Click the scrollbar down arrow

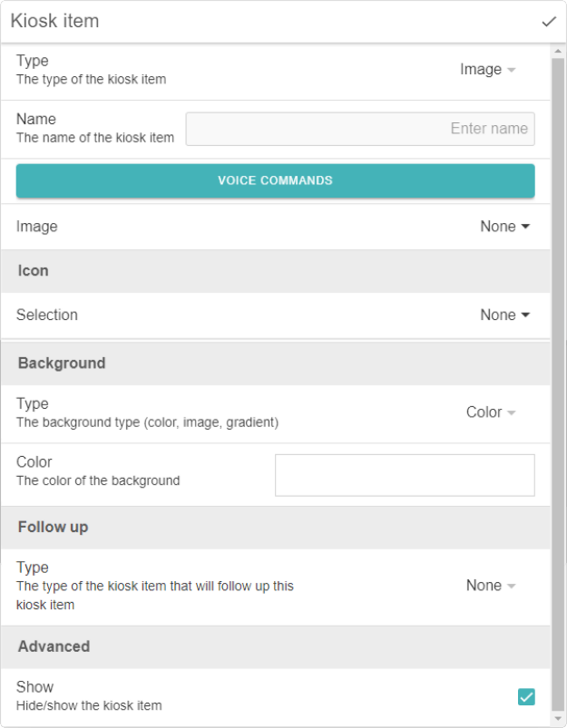point(558,718)
